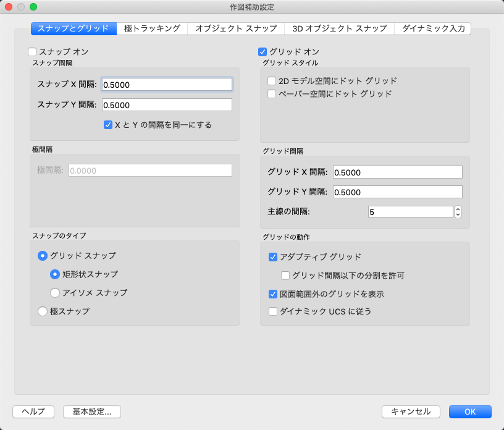The image size is (504, 430).
Task: Disable the グリッド オン checkbox
Action: click(x=262, y=52)
